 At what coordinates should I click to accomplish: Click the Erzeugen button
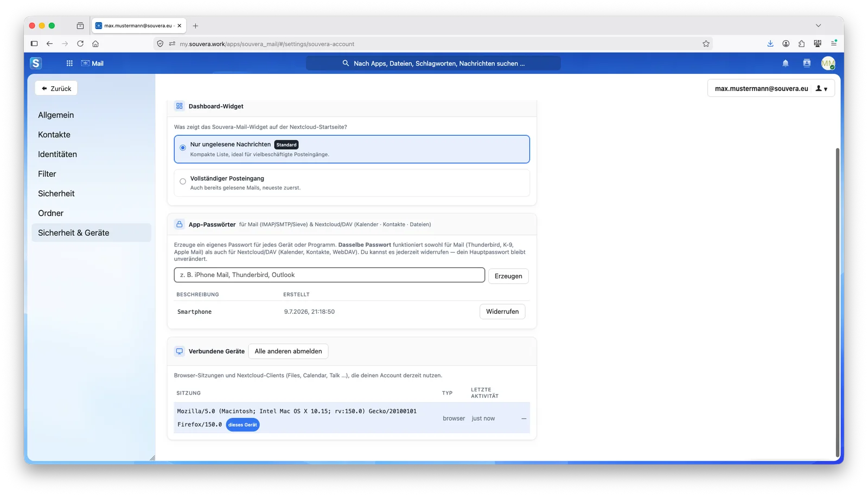[x=508, y=276]
